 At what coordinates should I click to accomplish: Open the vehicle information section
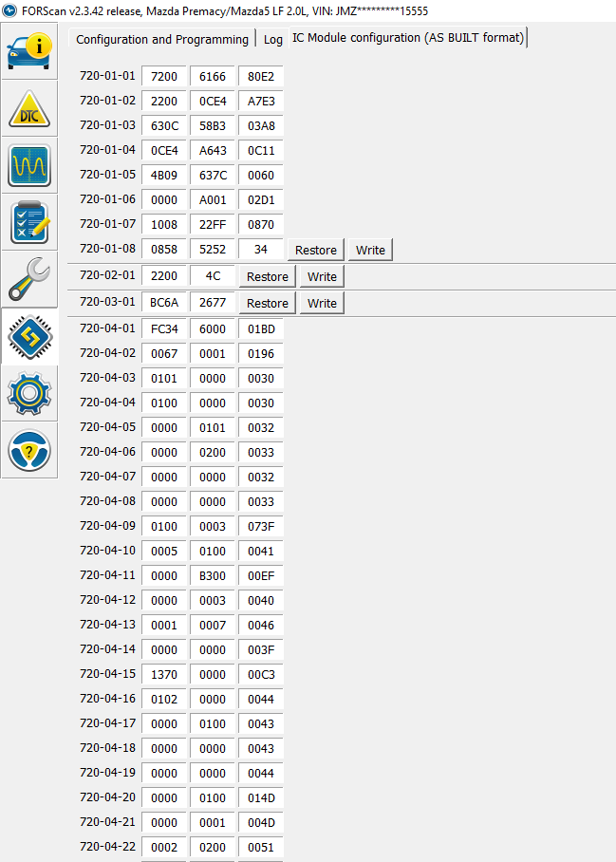tap(29, 51)
